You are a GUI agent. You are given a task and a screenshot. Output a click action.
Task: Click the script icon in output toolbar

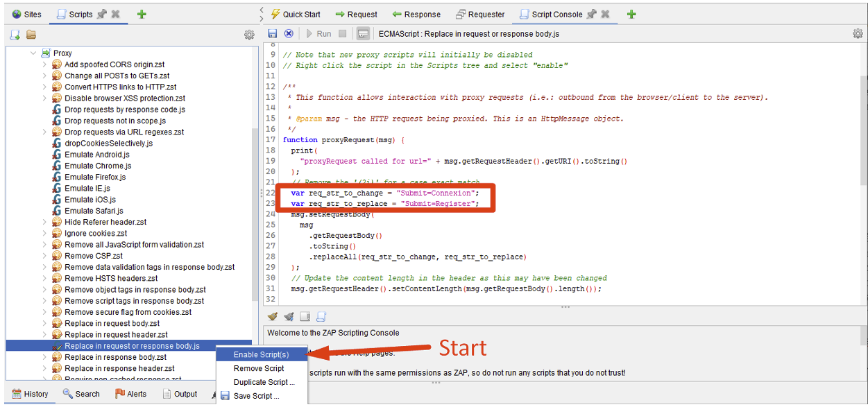tap(321, 317)
